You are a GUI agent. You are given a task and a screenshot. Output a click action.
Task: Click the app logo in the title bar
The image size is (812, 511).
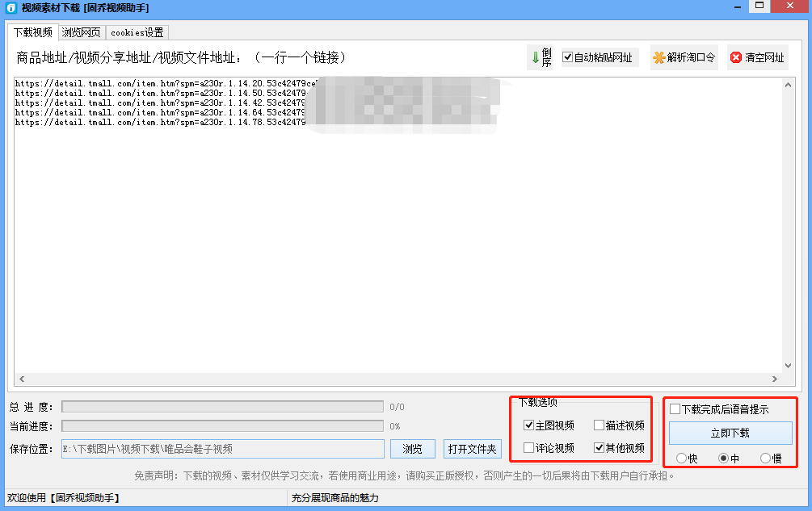pyautogui.click(x=11, y=7)
